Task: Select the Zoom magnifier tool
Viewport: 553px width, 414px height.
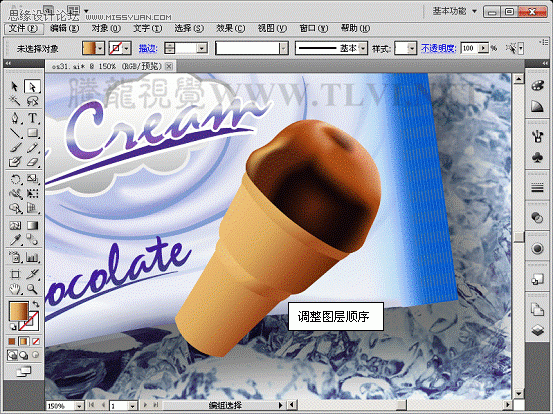Action: pyautogui.click(x=32, y=289)
